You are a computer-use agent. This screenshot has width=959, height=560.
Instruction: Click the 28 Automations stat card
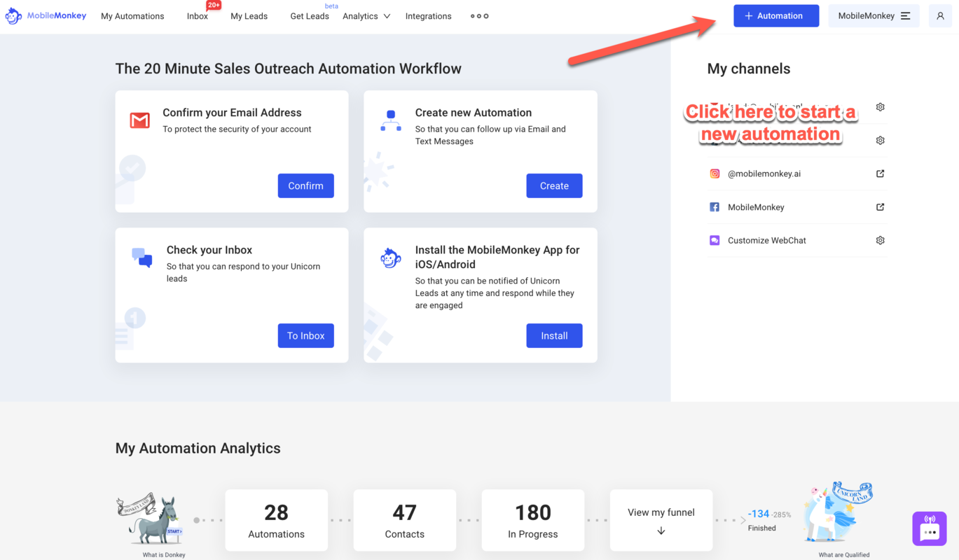tap(276, 520)
